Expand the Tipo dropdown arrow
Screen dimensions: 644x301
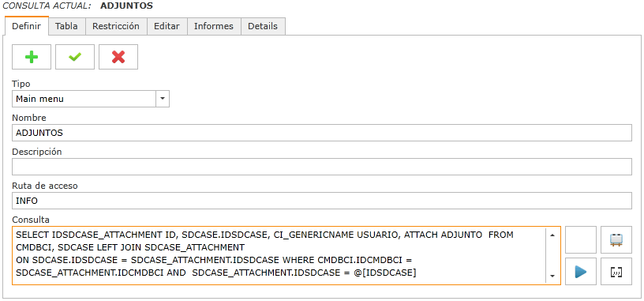coord(163,99)
